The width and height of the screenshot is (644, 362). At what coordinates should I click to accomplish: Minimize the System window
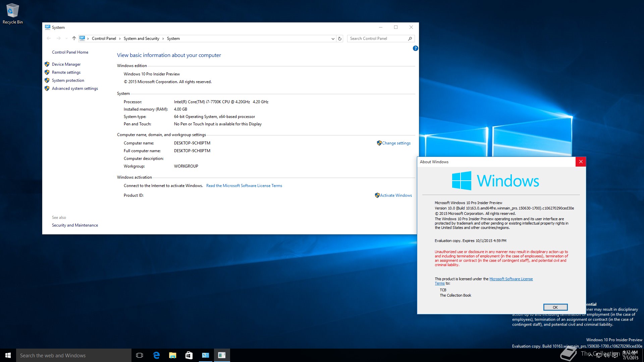[x=381, y=27]
